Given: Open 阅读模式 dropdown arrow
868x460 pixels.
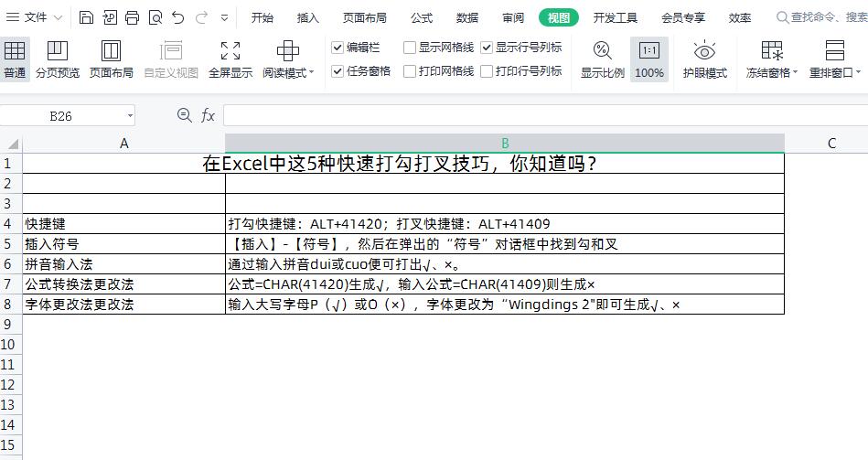Looking at the screenshot, I should (x=312, y=72).
